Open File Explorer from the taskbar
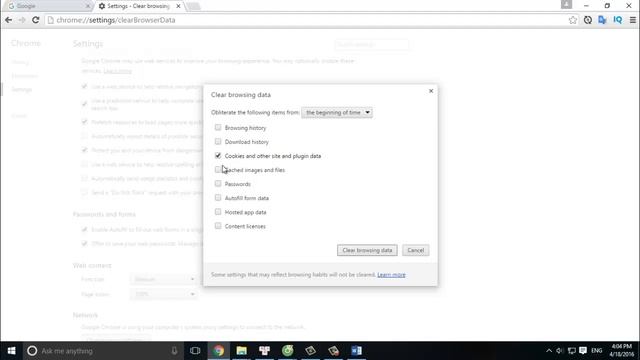 click(x=242, y=351)
